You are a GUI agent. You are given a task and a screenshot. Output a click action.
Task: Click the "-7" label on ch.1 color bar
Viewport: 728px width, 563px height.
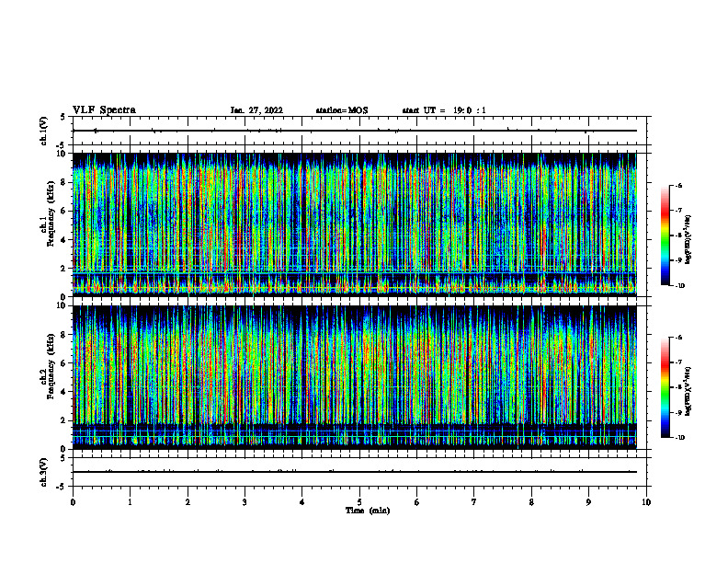(x=678, y=211)
